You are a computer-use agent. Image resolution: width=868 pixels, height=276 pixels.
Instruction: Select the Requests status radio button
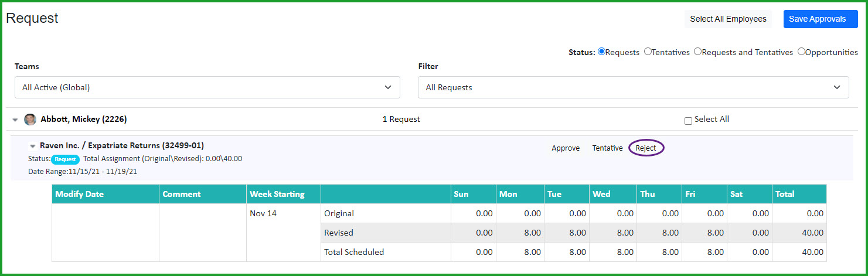click(x=601, y=52)
